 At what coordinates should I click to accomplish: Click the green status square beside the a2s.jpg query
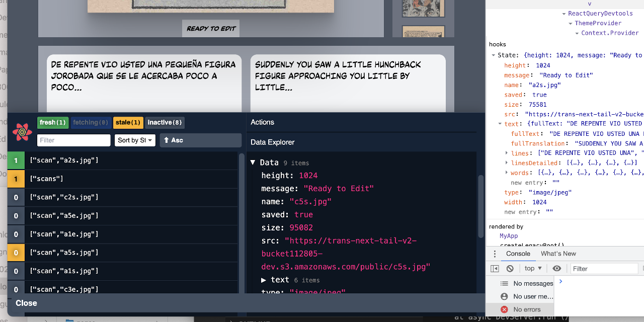[x=16, y=159]
